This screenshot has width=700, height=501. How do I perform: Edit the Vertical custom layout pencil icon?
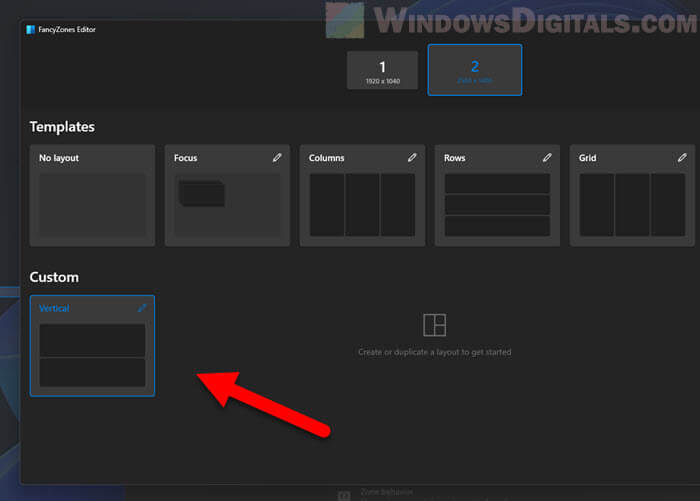point(142,308)
